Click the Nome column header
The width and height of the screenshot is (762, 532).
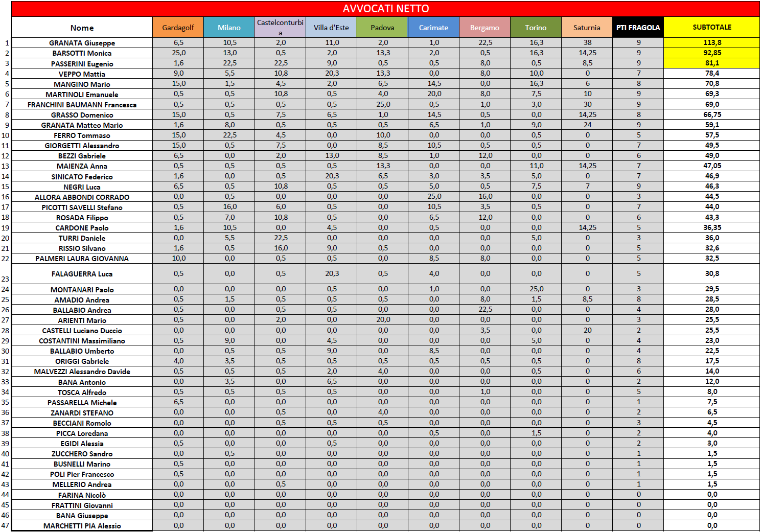tap(82, 28)
